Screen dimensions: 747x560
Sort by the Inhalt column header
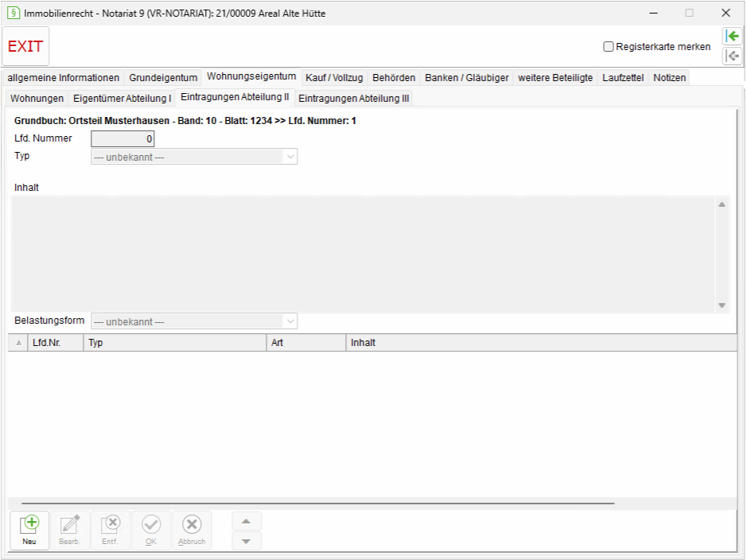pos(541,343)
